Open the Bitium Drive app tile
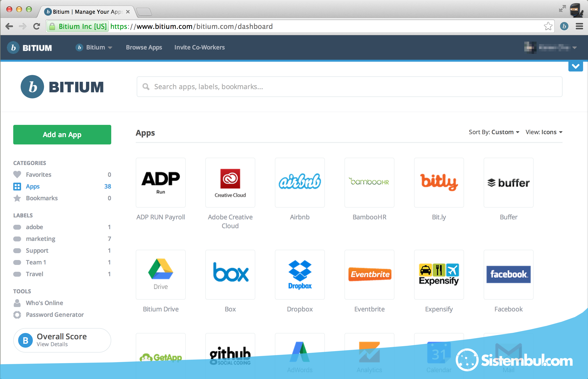 click(160, 275)
